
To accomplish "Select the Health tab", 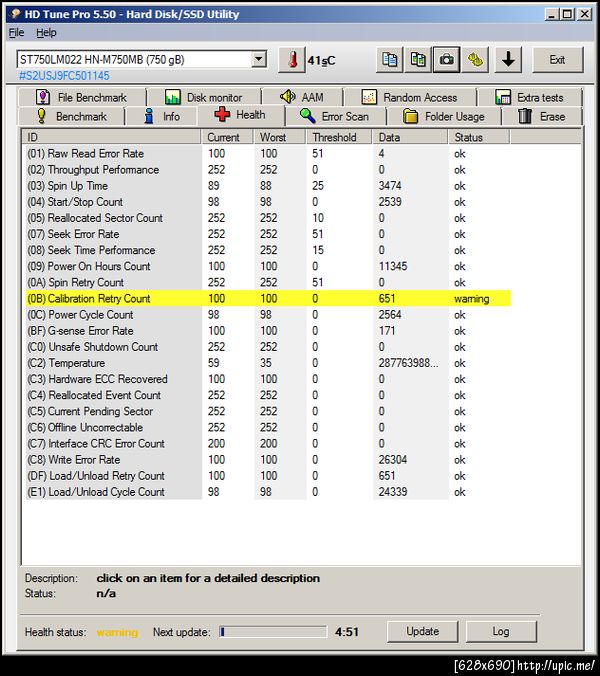I will (241, 115).
